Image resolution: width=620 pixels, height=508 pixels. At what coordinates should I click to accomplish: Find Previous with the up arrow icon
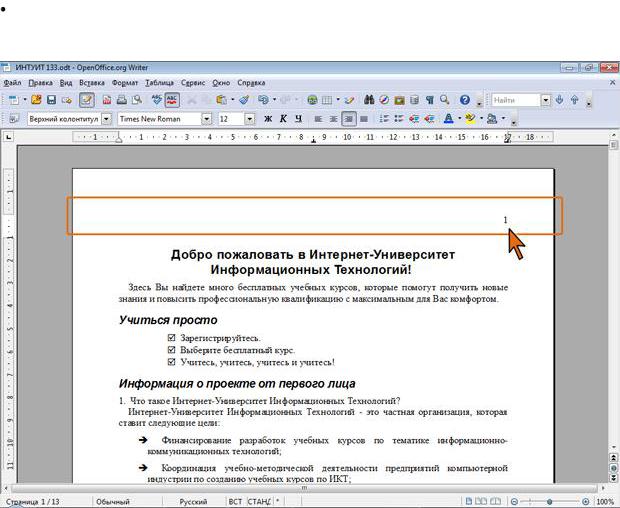click(x=575, y=100)
